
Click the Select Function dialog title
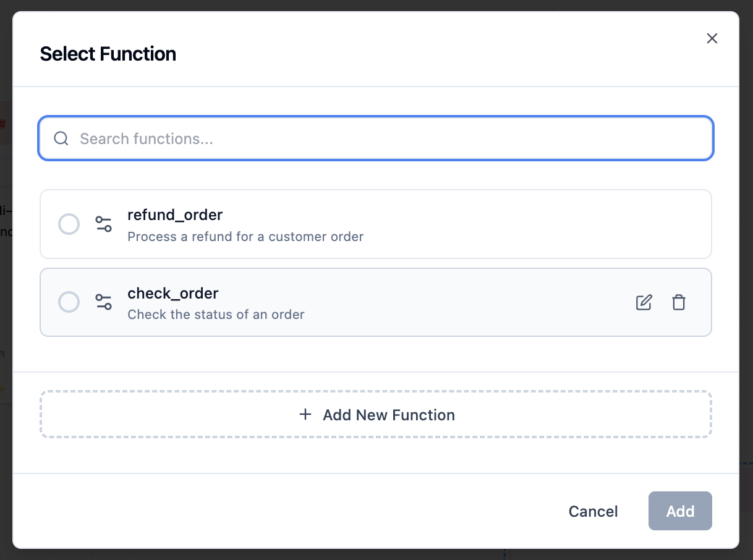[108, 54]
